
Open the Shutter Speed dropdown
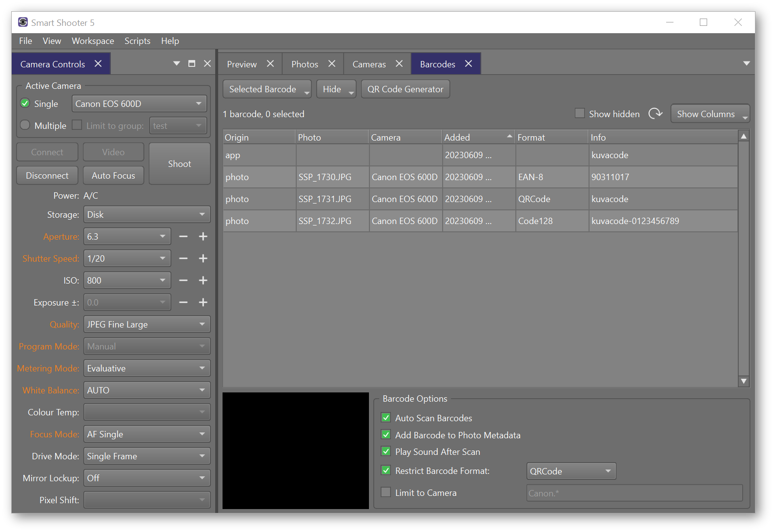127,259
